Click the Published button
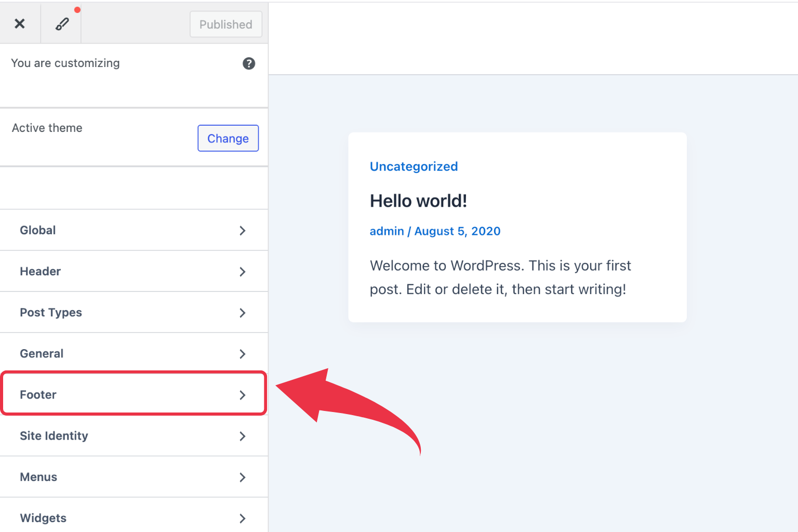 click(x=225, y=24)
